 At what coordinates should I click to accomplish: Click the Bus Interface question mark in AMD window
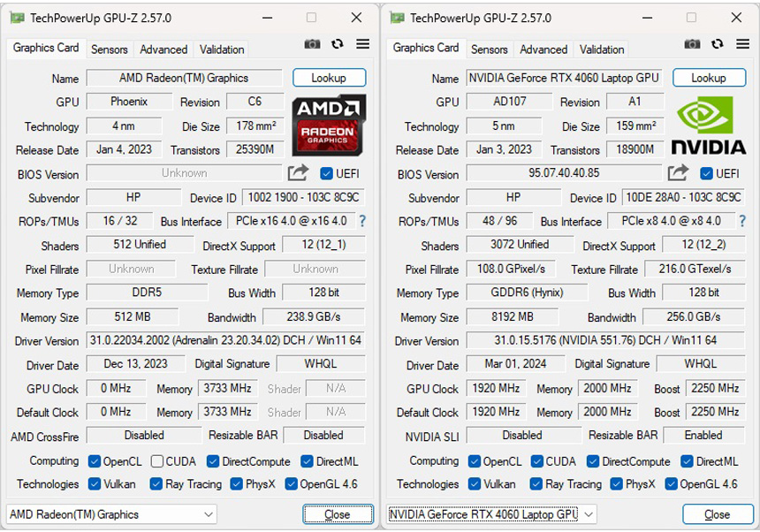361,221
